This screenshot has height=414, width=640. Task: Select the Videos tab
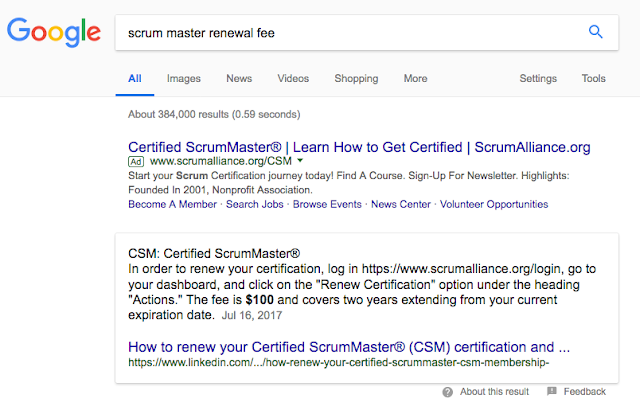click(x=293, y=78)
